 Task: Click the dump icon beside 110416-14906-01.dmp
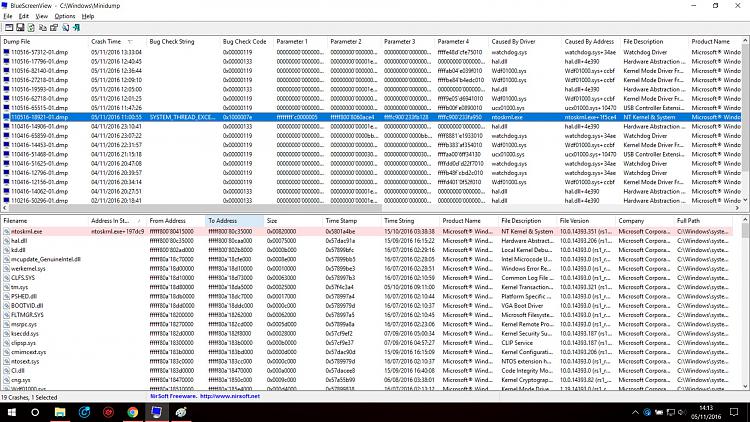pyautogui.click(x=6, y=126)
